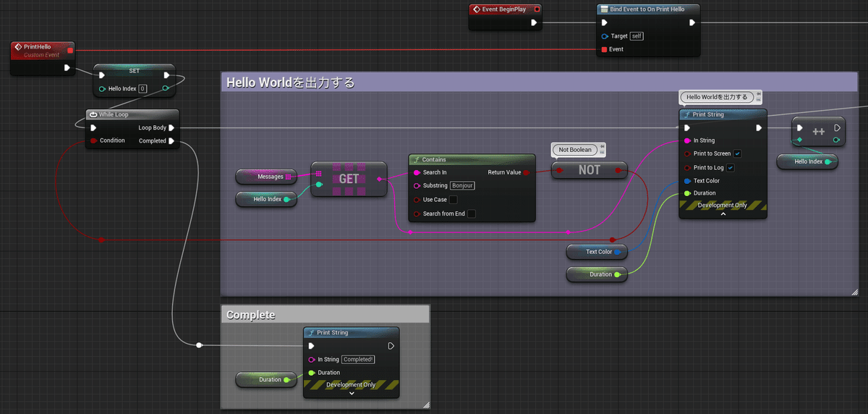Click the NOT node's output pin

(618, 170)
